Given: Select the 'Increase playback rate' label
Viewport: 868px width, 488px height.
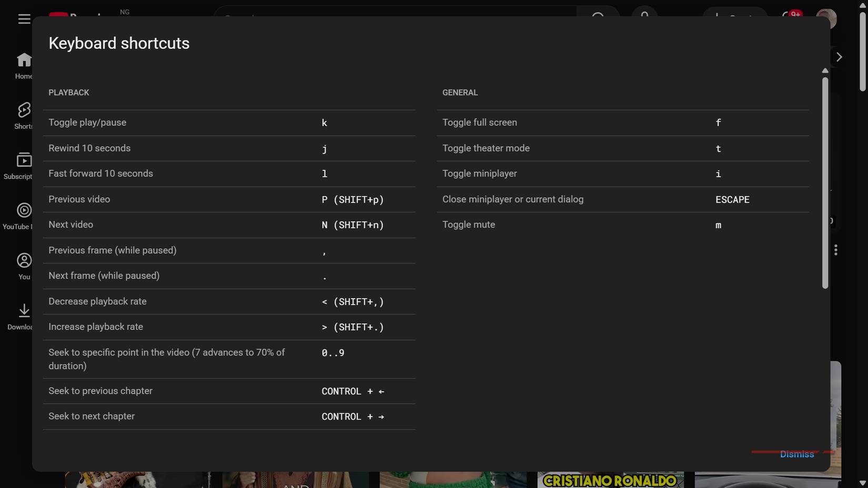Looking at the screenshot, I should pos(96,327).
